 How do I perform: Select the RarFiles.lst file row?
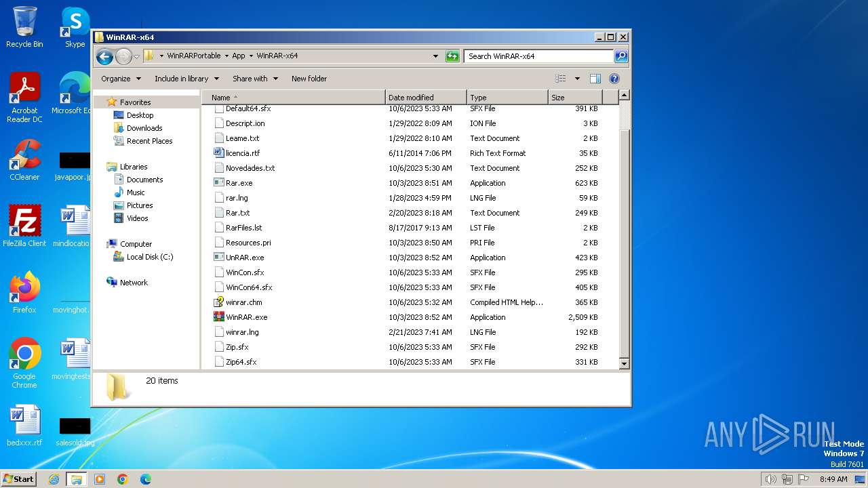coord(410,228)
